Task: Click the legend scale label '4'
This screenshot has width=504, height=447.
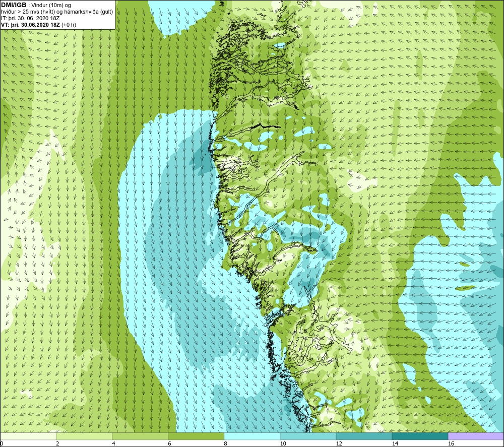Action: 113,444
